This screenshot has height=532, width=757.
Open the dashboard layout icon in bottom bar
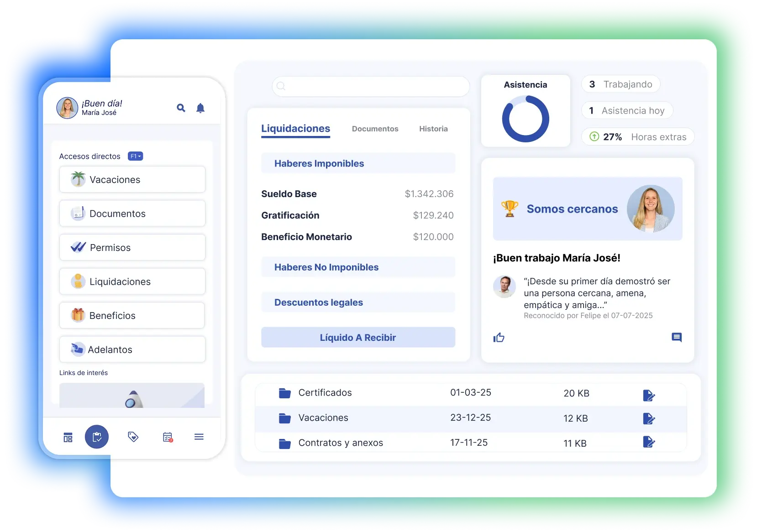pos(68,437)
